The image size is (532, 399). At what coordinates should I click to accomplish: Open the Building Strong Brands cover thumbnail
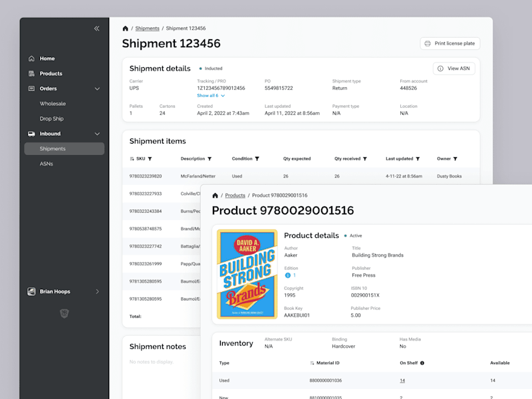point(247,274)
